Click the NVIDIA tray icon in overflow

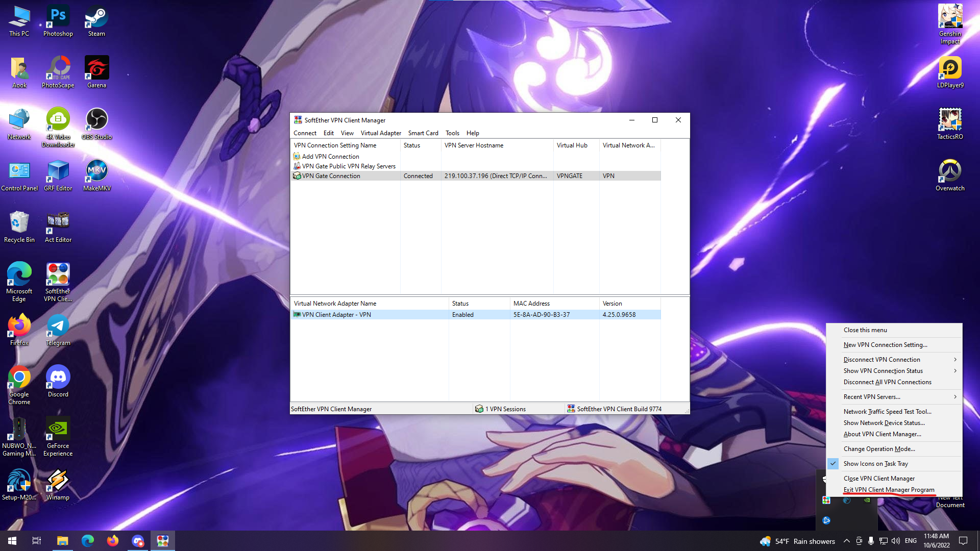867,500
